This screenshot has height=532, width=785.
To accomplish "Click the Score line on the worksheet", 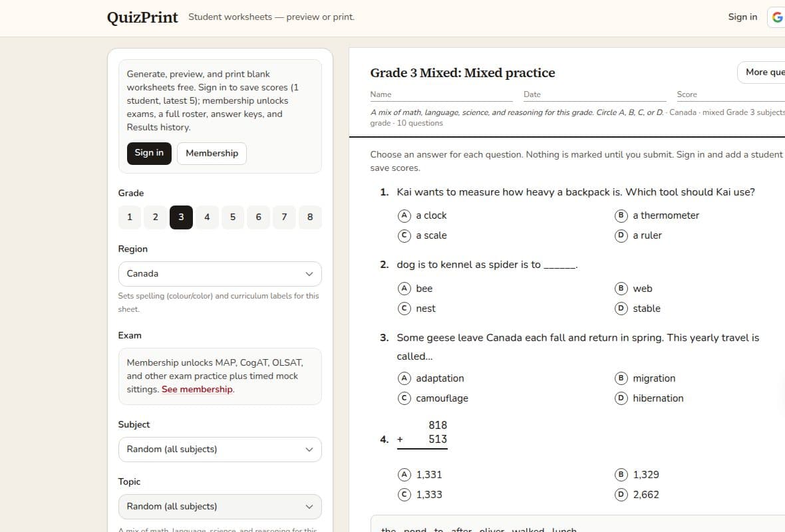I will [731, 94].
